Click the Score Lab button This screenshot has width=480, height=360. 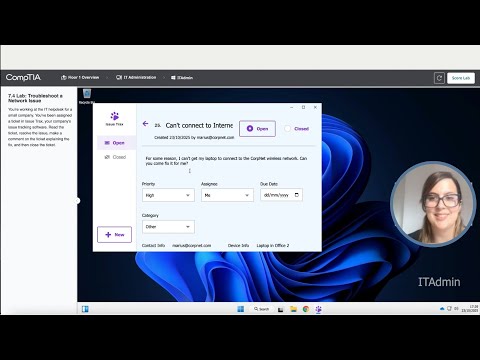click(x=461, y=78)
